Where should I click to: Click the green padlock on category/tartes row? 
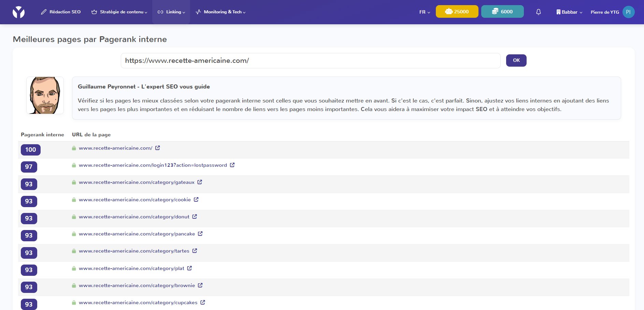[74, 251]
